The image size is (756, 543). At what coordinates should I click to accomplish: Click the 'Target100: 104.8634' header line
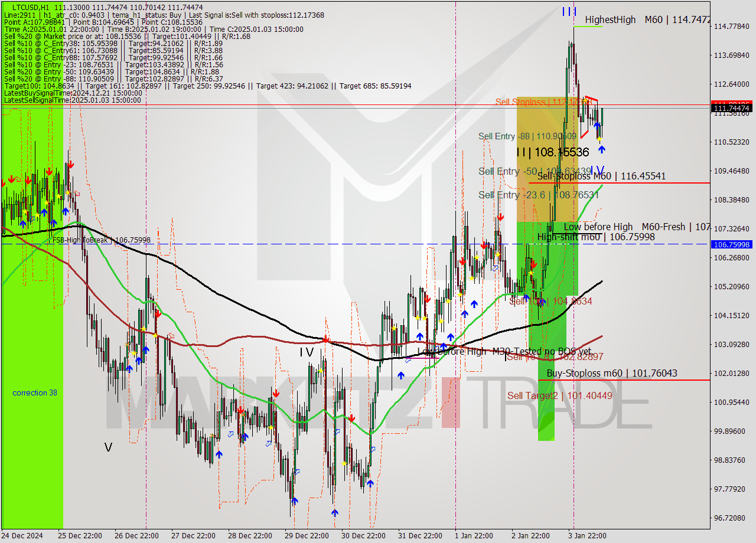pyautogui.click(x=207, y=86)
